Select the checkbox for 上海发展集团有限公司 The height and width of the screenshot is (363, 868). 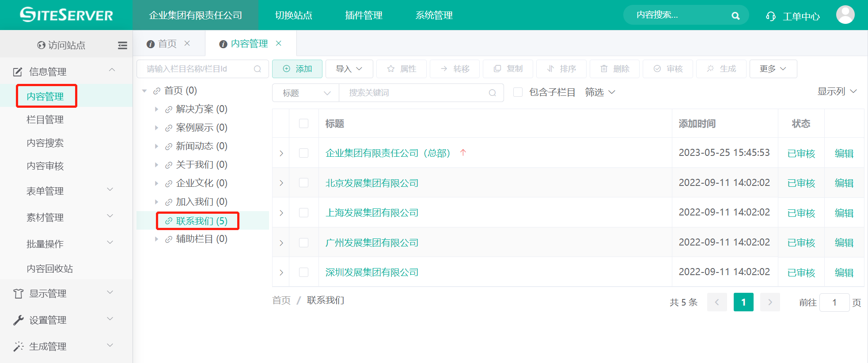303,212
